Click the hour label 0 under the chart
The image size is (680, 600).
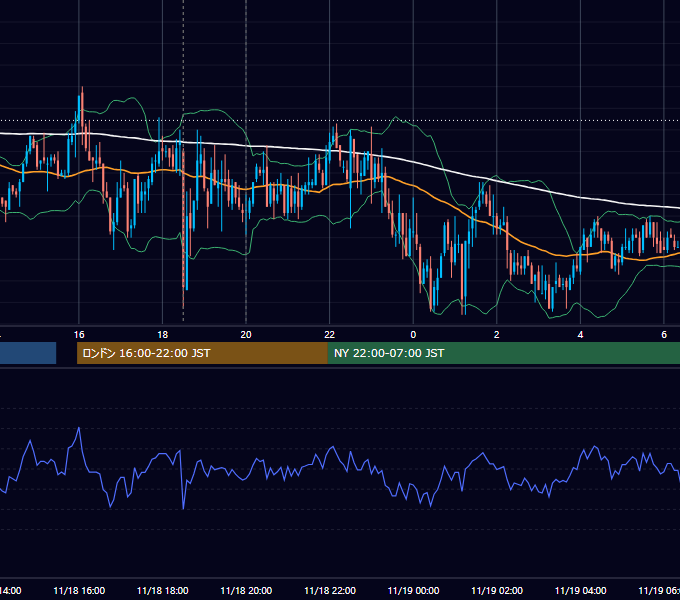tap(413, 335)
